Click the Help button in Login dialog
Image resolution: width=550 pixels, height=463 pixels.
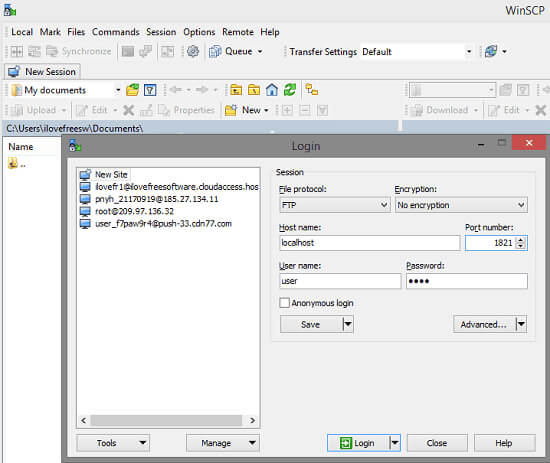click(x=505, y=443)
